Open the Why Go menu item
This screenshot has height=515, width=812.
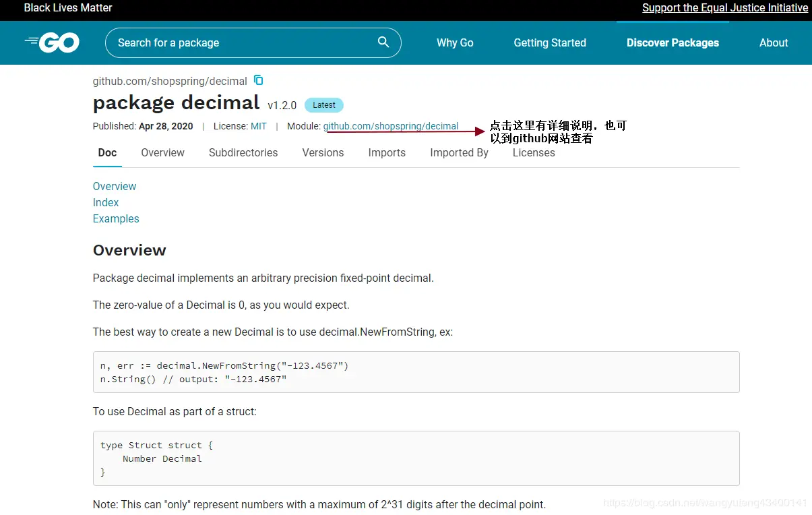455,42
